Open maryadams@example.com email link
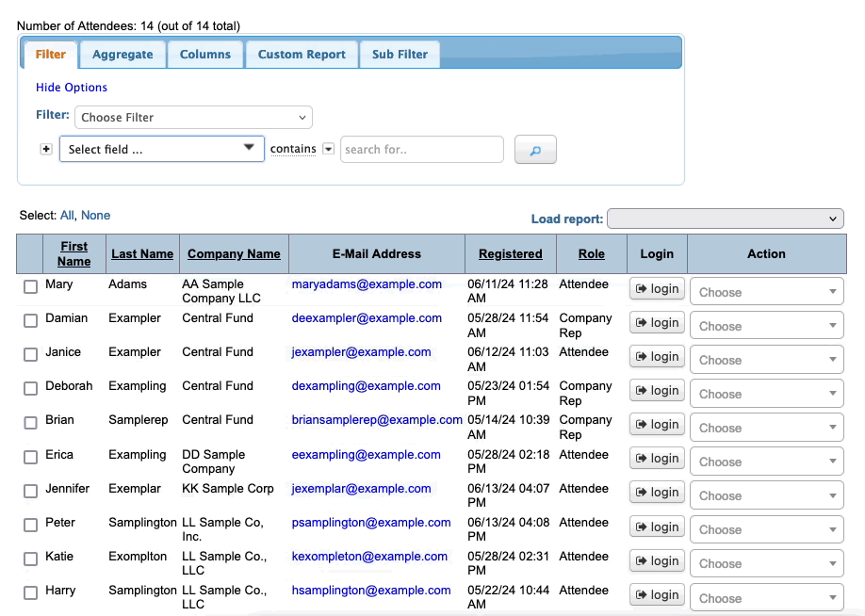Screen dimensions: 865x616 [x=367, y=284]
